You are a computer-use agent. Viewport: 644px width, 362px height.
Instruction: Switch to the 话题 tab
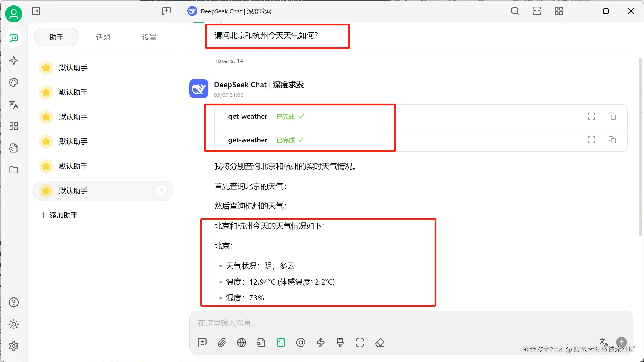coord(103,37)
